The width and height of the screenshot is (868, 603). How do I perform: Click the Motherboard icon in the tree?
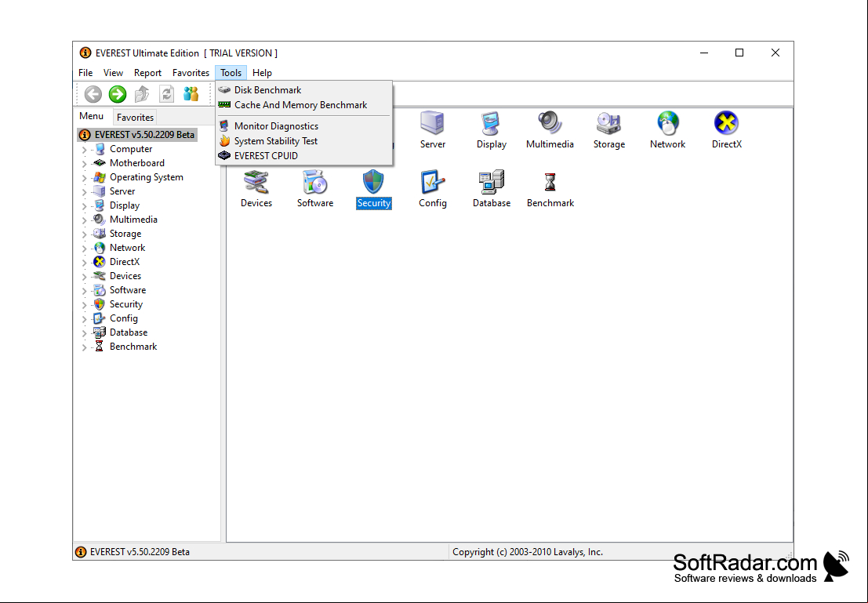pyautogui.click(x=100, y=163)
